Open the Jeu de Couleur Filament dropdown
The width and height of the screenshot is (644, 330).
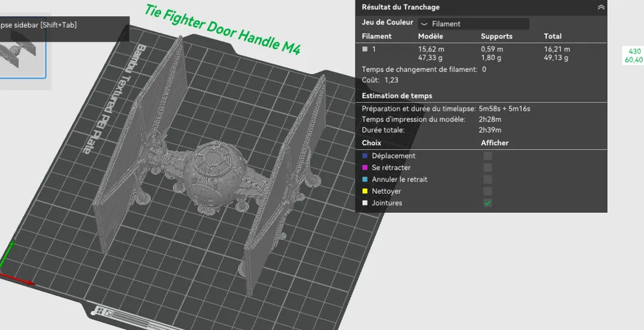coord(473,24)
